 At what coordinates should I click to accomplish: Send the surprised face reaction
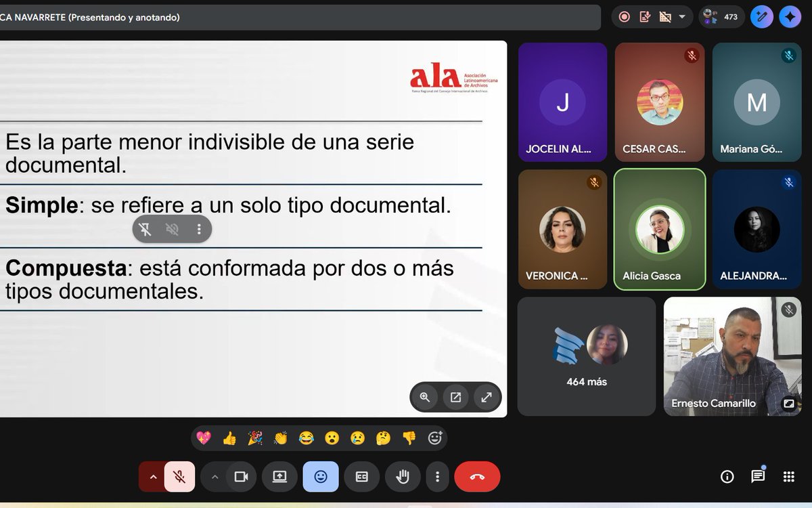point(332,438)
